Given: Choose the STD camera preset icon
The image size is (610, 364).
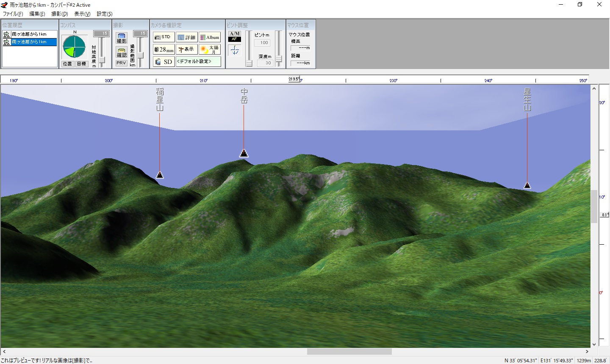Looking at the screenshot, I should 164,37.
